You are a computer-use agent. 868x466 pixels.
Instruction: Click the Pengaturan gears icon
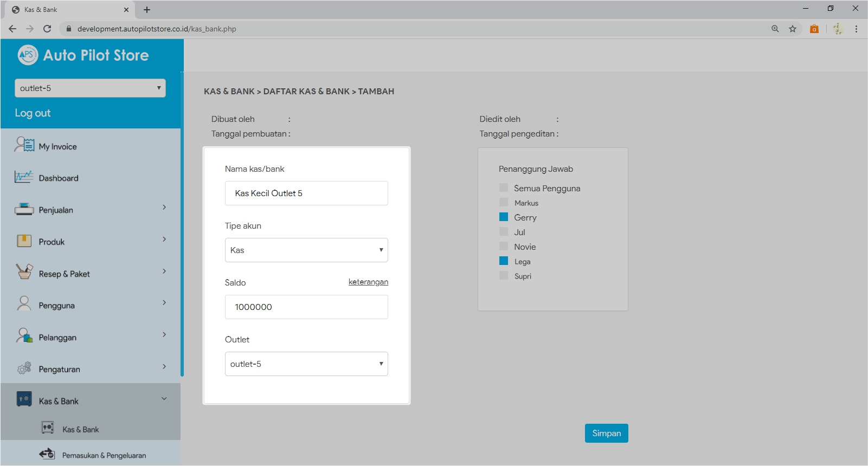pos(24,368)
